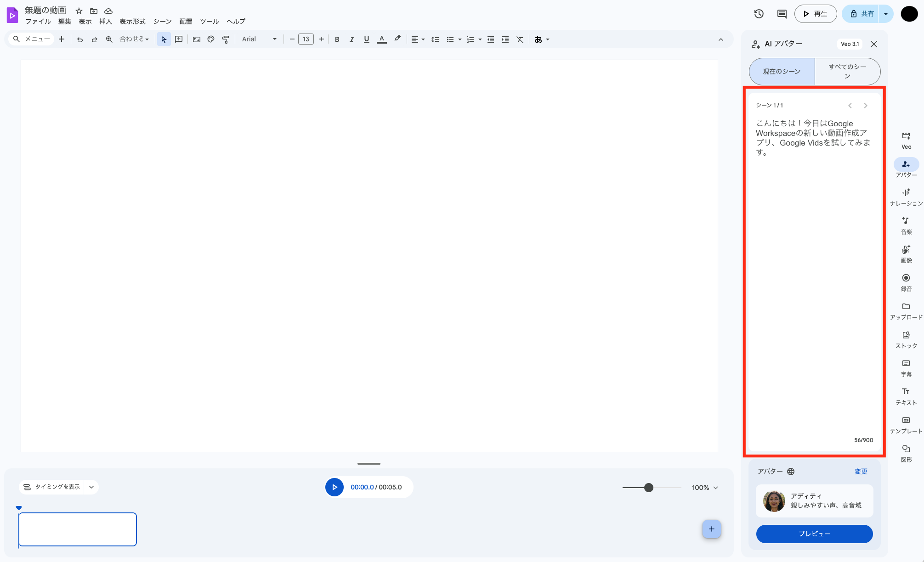Screen dimensions: 924x562
Task: Toggle underline formatting
Action: (367, 39)
